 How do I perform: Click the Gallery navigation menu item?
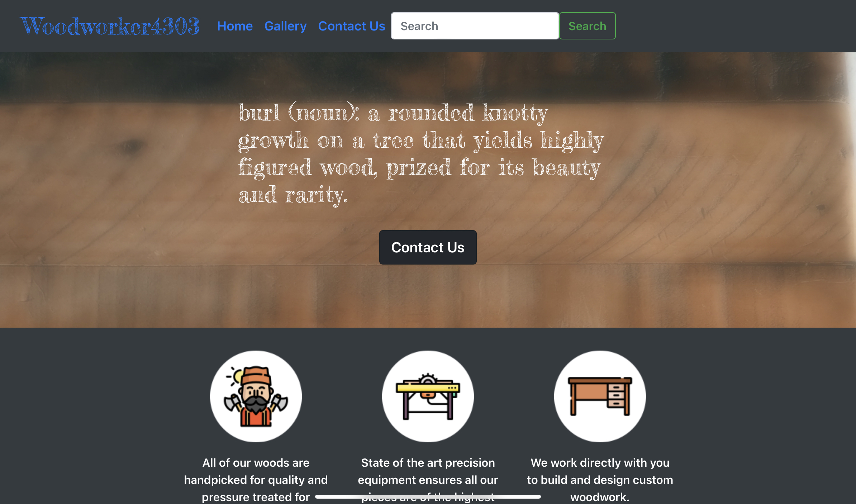(285, 26)
